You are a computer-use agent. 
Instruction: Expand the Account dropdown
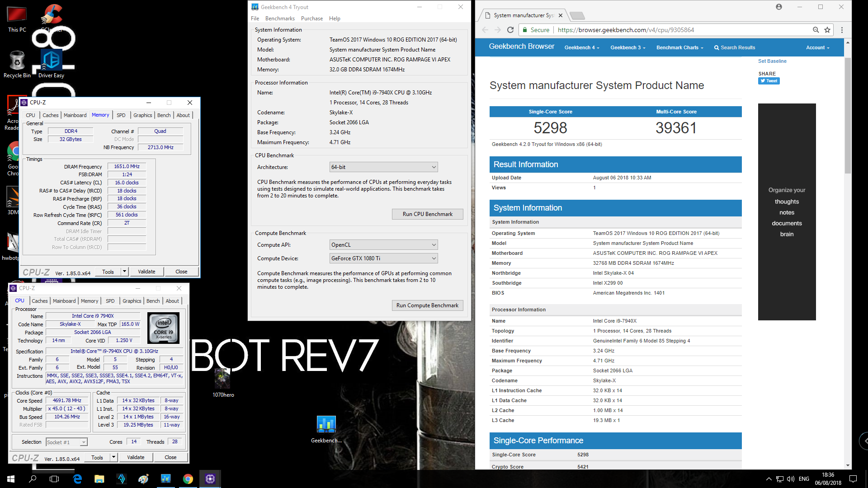(818, 47)
